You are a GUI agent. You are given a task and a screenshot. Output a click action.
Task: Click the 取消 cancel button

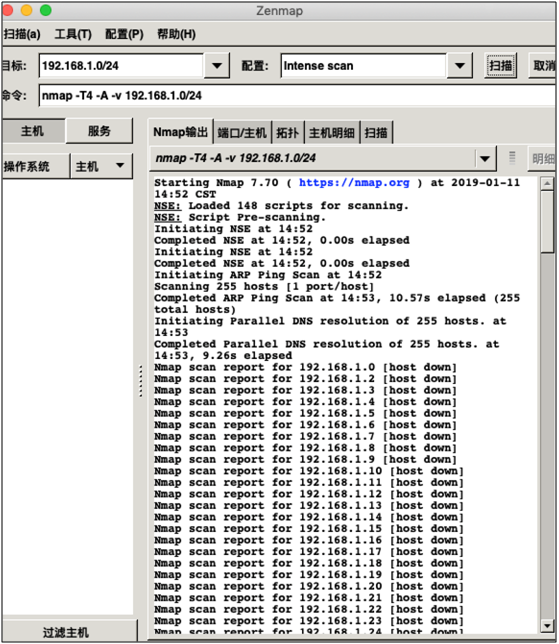(x=543, y=66)
